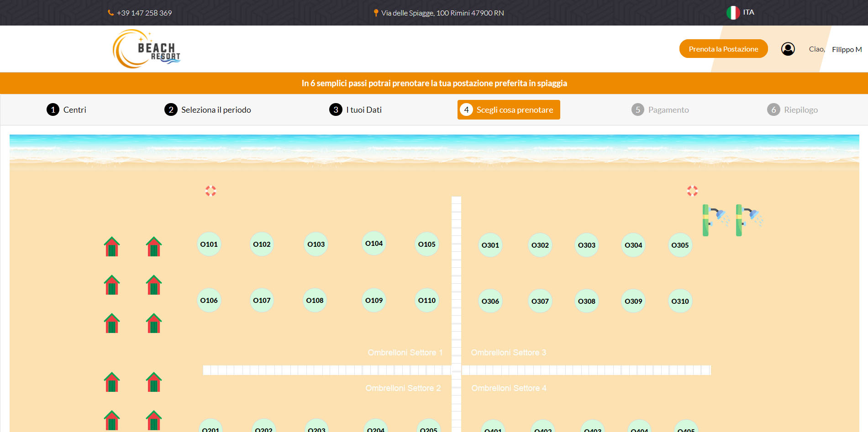Select the top-left beach cabin
868x432 pixels.
coord(112,247)
